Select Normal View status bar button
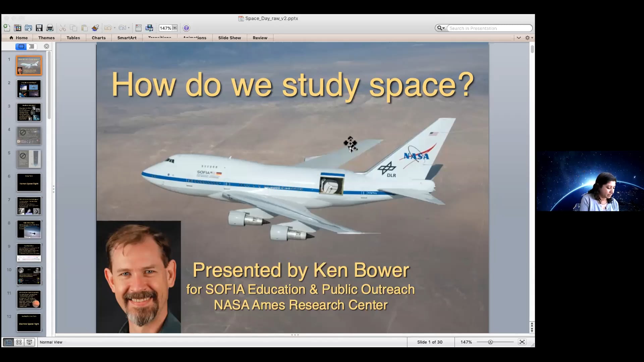644x362 pixels. coord(8,342)
